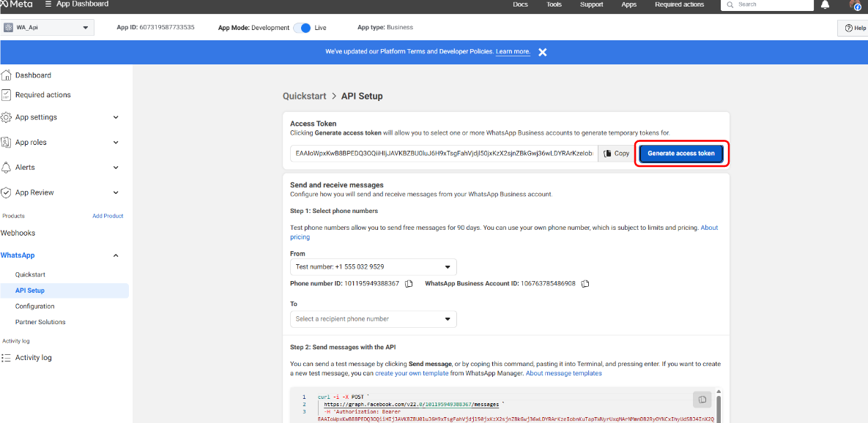Viewport: 868px width, 423px height.
Task: Copy the access token
Action: [x=616, y=154]
